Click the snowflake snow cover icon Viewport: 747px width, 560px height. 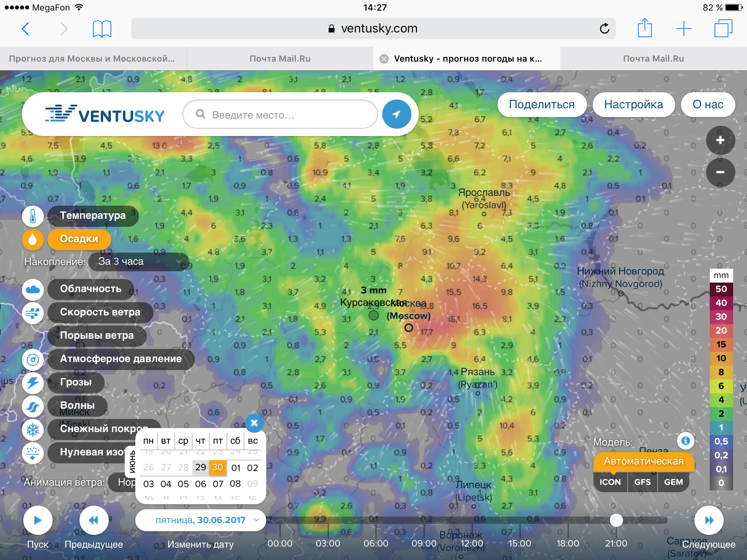pos(33,429)
